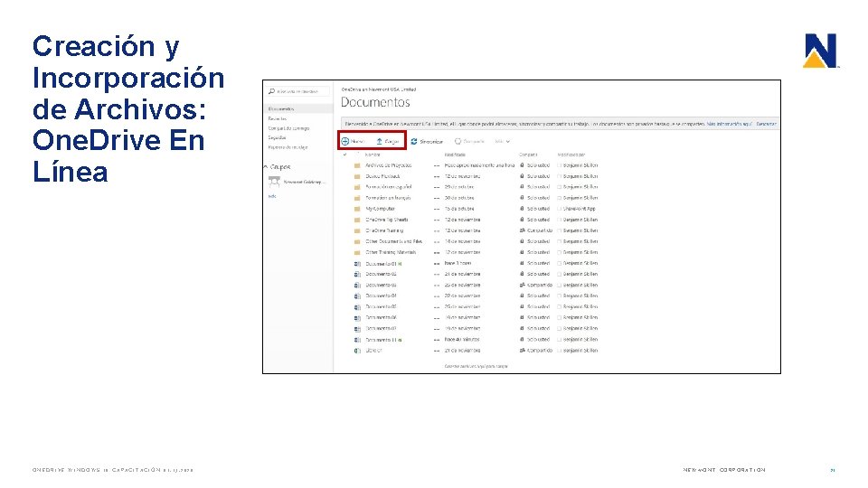Click lock icon on My Computer row

click(522, 209)
